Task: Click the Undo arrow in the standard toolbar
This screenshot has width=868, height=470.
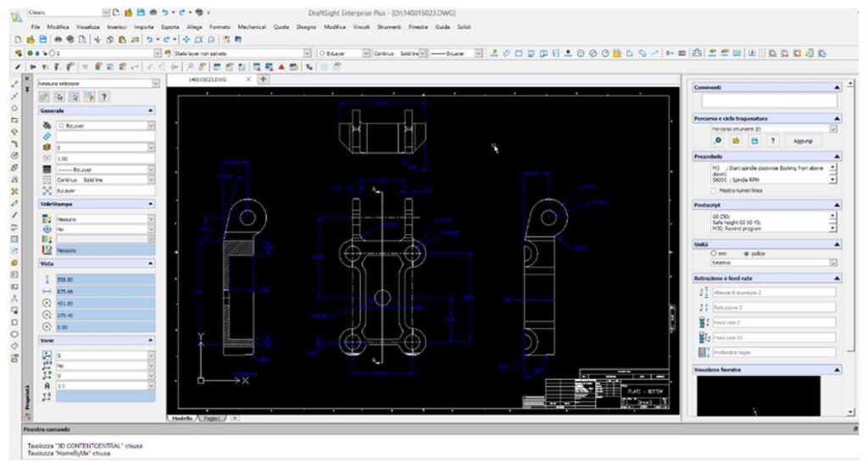Action: click(149, 39)
